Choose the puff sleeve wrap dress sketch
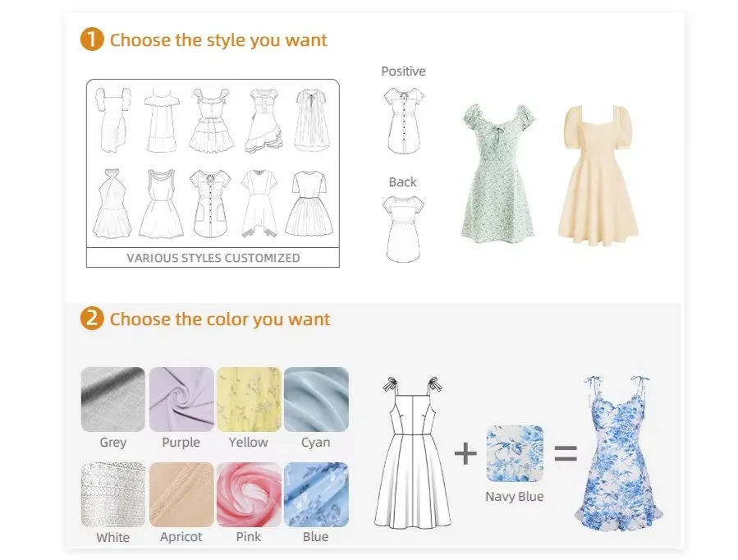The image size is (738, 560). 113,120
